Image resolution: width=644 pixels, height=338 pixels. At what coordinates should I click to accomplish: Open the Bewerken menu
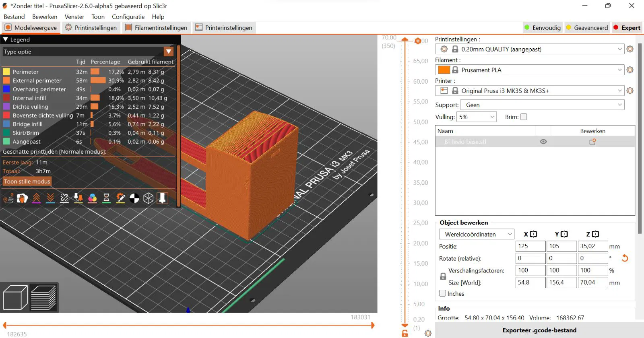pyautogui.click(x=45, y=17)
